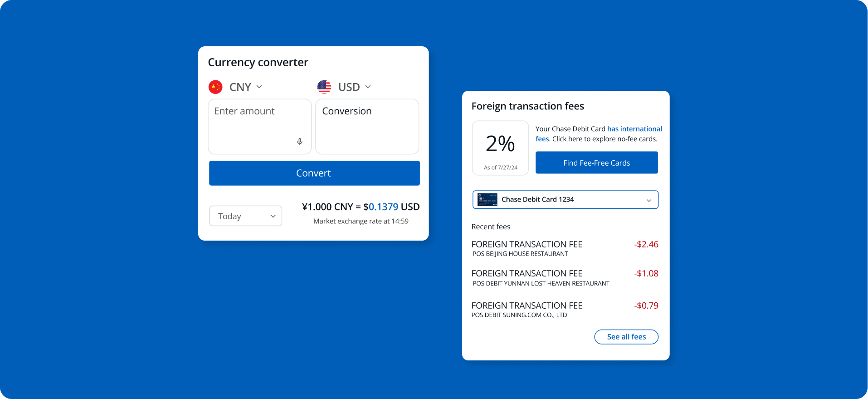Expand the Today date dropdown

coord(245,216)
